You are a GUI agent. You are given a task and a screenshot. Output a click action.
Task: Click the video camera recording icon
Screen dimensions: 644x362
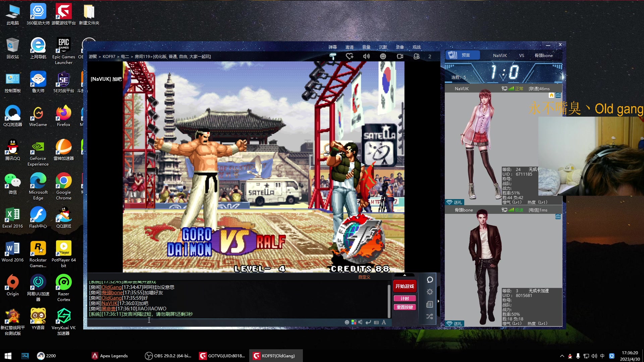pos(400,56)
